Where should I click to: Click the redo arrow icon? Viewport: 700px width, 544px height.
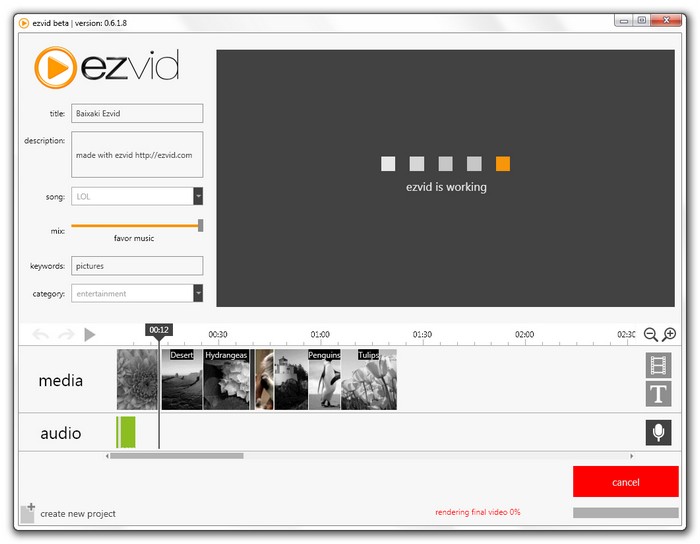pyautogui.click(x=66, y=334)
